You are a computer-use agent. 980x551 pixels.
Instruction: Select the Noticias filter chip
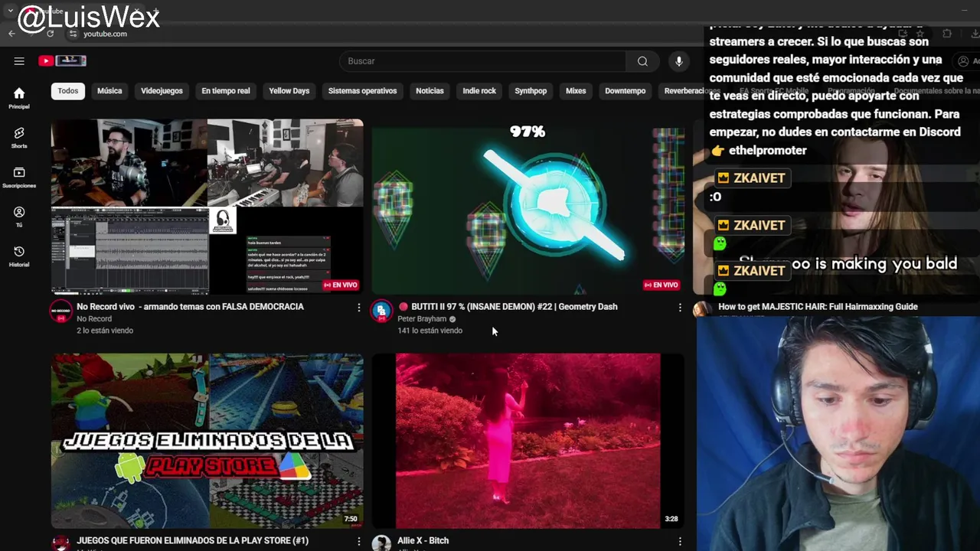point(430,91)
